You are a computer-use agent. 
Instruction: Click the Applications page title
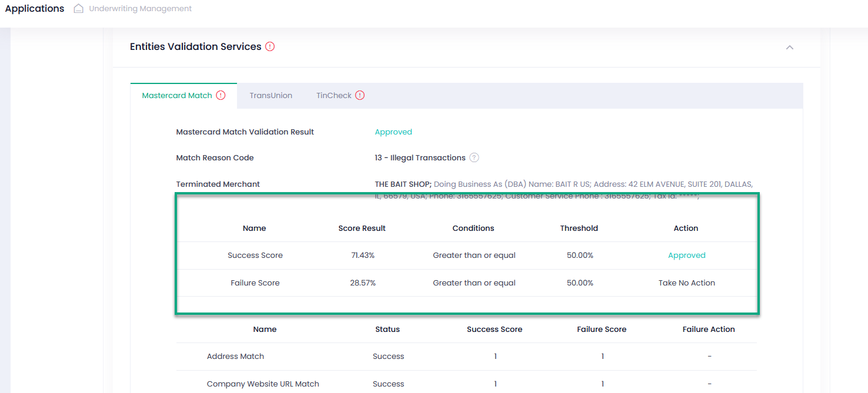pyautogui.click(x=35, y=9)
